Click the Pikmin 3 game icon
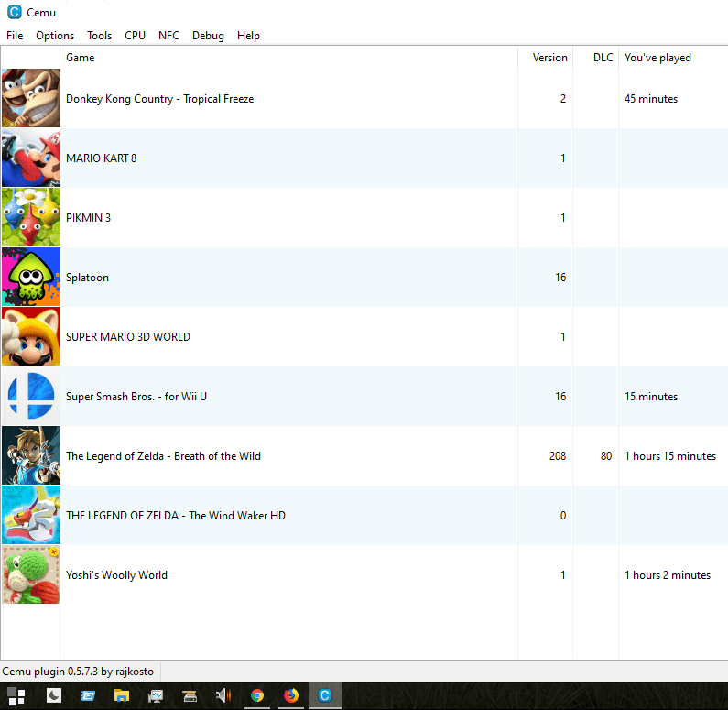 click(x=31, y=217)
